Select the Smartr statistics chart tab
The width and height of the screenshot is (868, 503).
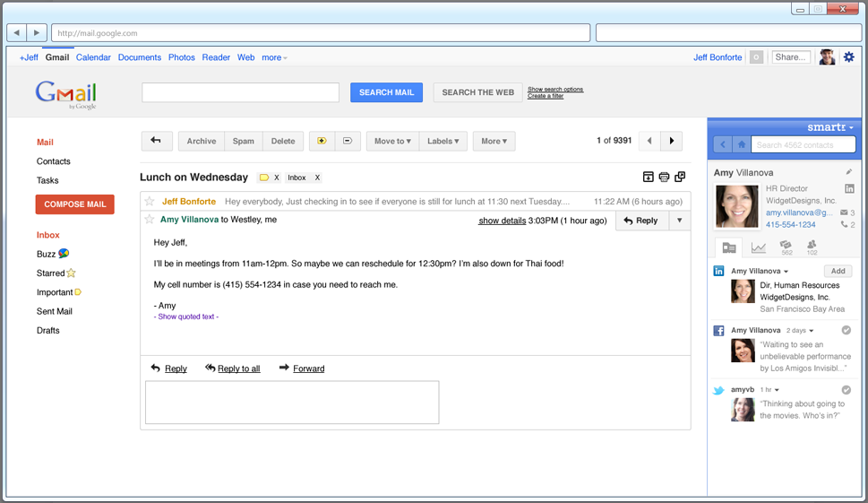758,247
